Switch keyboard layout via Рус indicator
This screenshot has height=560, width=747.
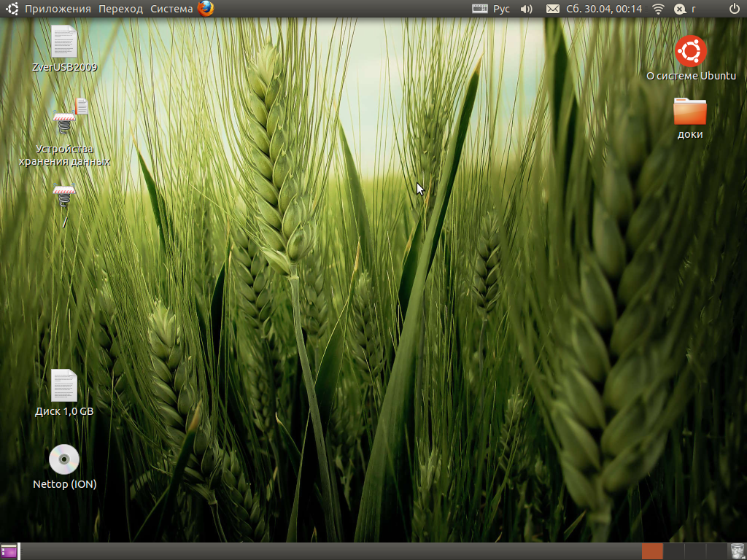(x=492, y=9)
